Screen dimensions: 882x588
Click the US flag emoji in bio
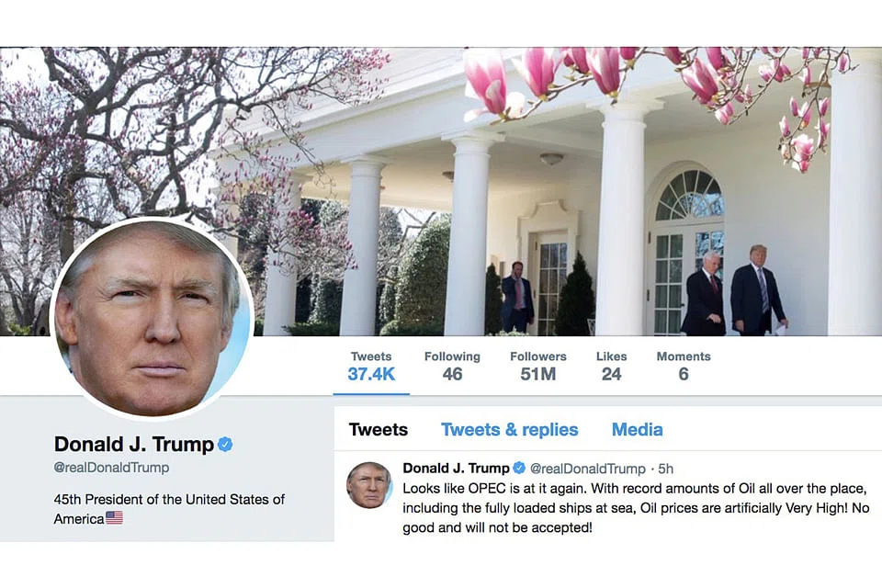(x=114, y=517)
